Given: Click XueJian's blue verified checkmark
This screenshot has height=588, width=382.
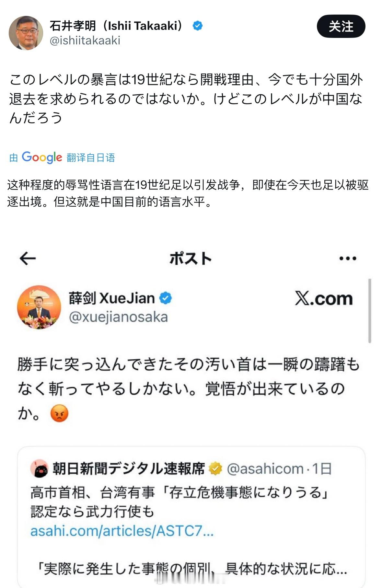Looking at the screenshot, I should tap(166, 298).
